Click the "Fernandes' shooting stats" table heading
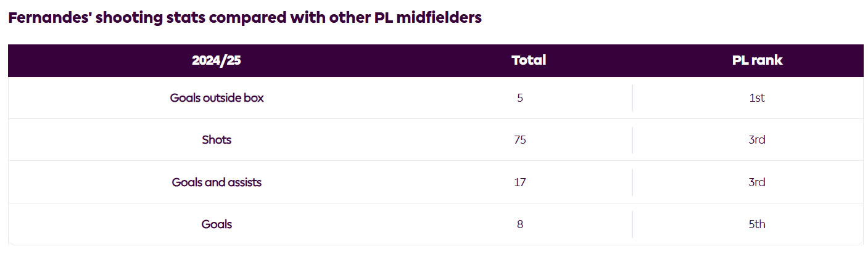Screen dimensions: 868x270 244,18
